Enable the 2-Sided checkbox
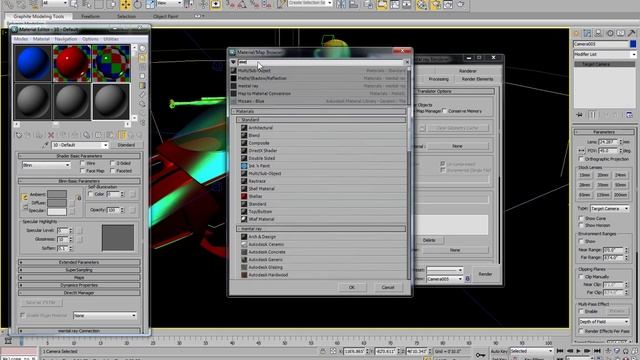Image resolution: width=640 pixels, height=360 pixels. coord(113,163)
